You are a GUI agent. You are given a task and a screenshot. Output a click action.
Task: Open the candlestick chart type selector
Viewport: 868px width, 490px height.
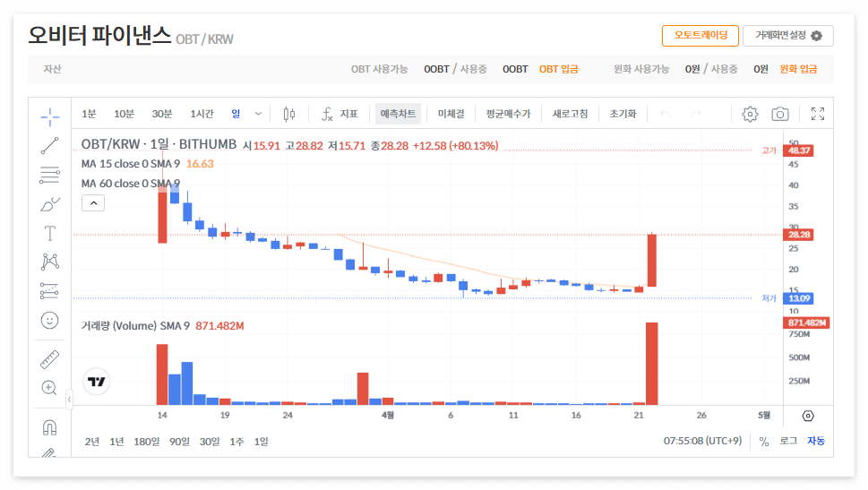point(289,114)
